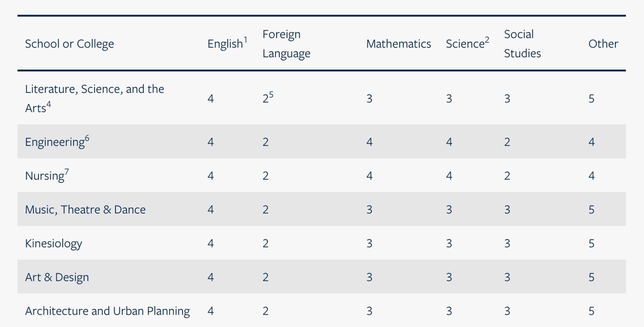Select Architecture and Urban Planning row label
Image resolution: width=644 pixels, height=327 pixels.
pyautogui.click(x=108, y=311)
